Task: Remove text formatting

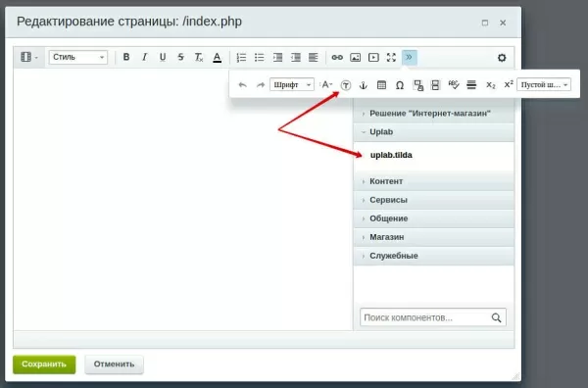Action: (199, 57)
